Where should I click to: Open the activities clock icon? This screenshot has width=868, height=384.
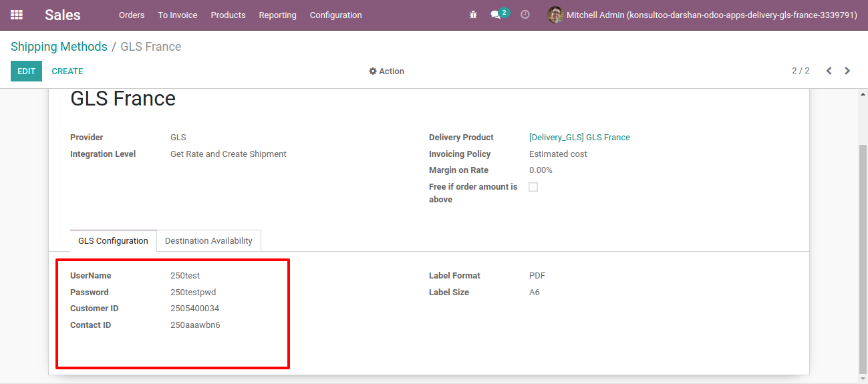pyautogui.click(x=525, y=15)
